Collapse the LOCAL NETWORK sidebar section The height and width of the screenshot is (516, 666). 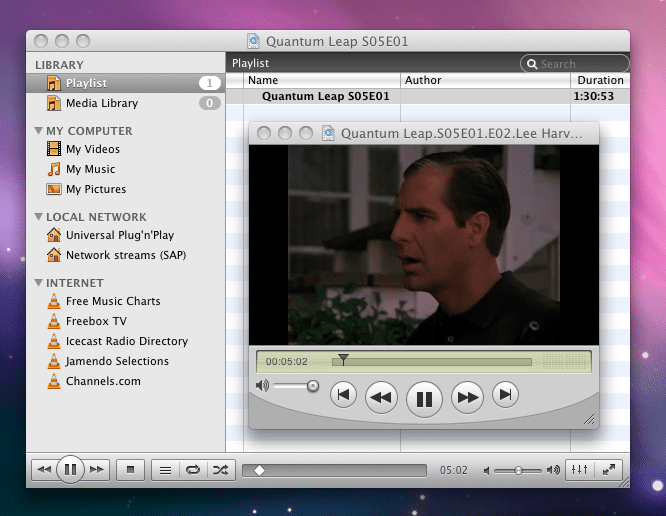(38, 217)
